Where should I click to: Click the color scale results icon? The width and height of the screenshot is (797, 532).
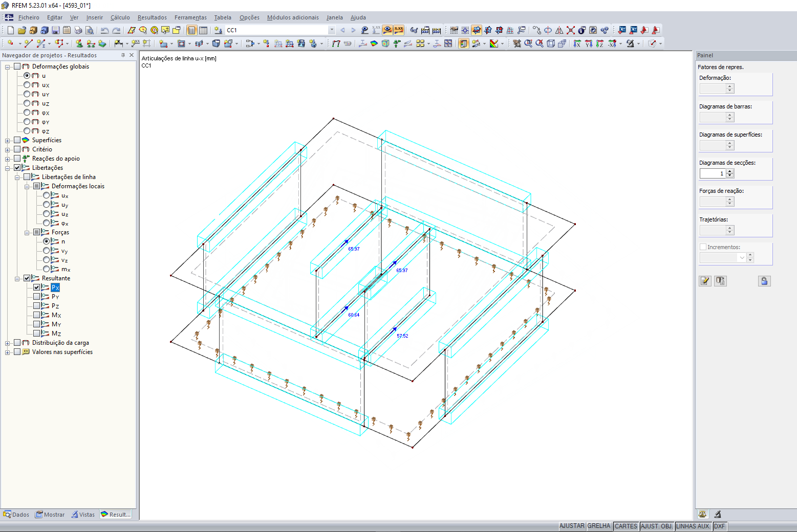pos(494,43)
